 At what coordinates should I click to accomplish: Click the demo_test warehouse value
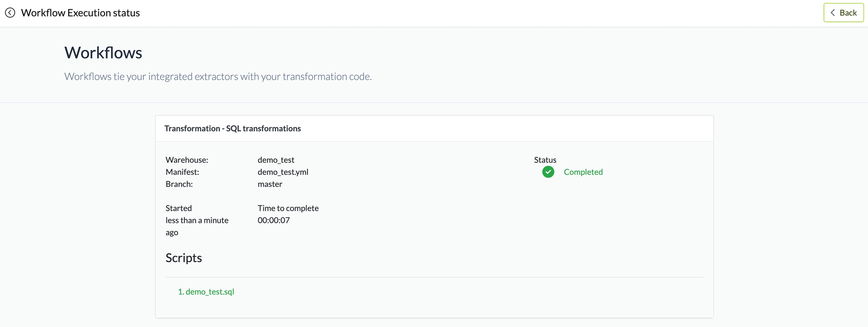click(276, 160)
